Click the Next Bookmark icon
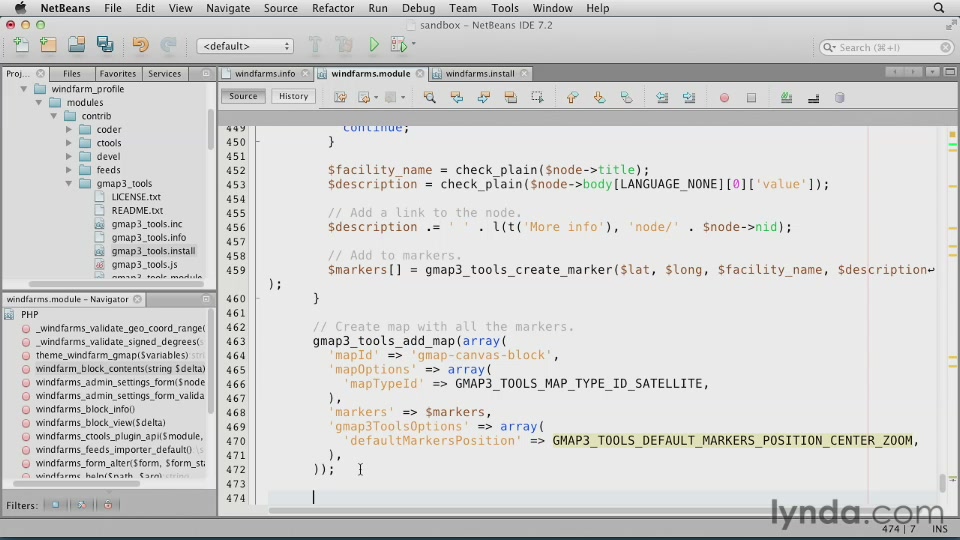The width and height of the screenshot is (960, 540). pos(599,97)
